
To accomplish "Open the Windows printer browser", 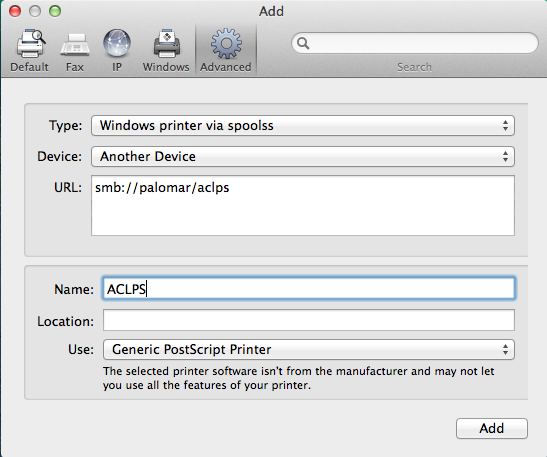I will (x=167, y=43).
